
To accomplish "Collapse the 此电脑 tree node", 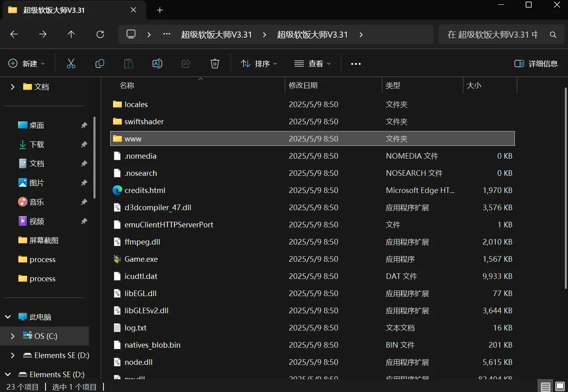I will (x=8, y=317).
